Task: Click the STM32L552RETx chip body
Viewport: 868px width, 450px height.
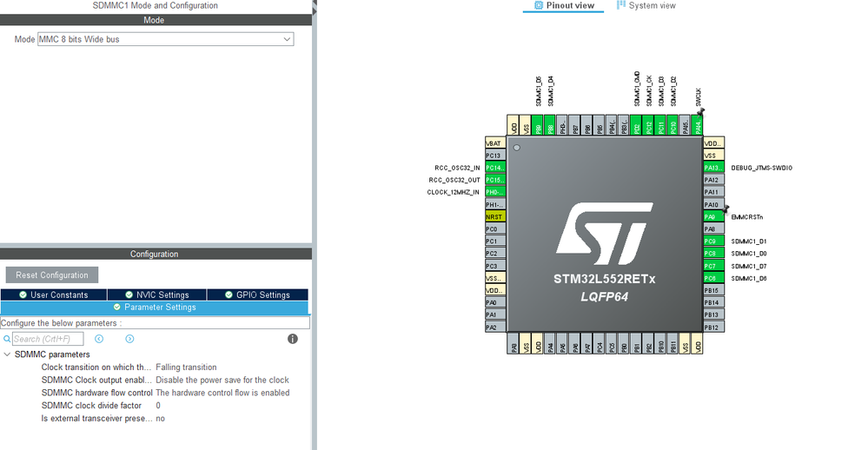Action: tap(605, 235)
